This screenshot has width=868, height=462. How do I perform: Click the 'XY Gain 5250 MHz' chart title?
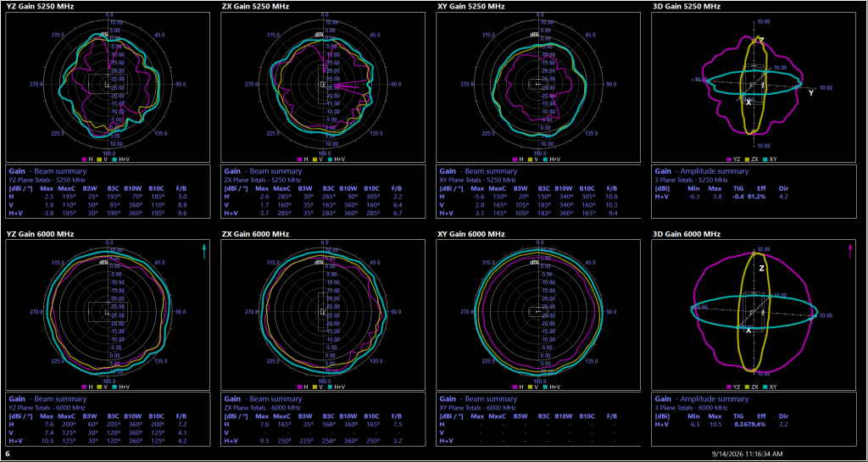click(471, 6)
